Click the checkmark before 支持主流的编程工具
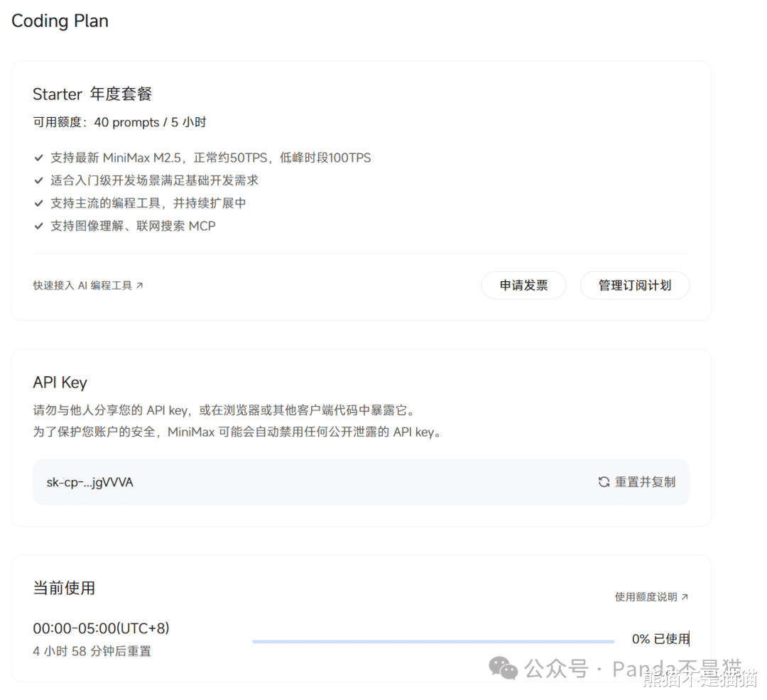 point(38,203)
